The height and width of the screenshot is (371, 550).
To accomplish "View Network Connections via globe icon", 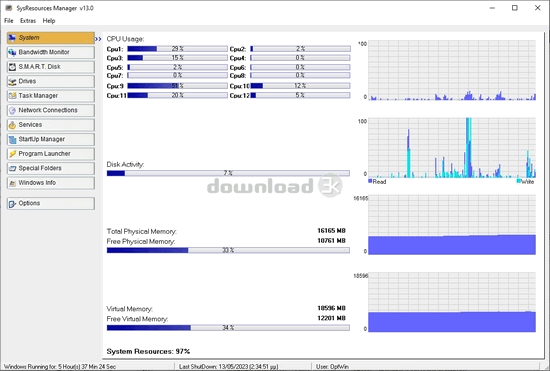I will tap(12, 110).
